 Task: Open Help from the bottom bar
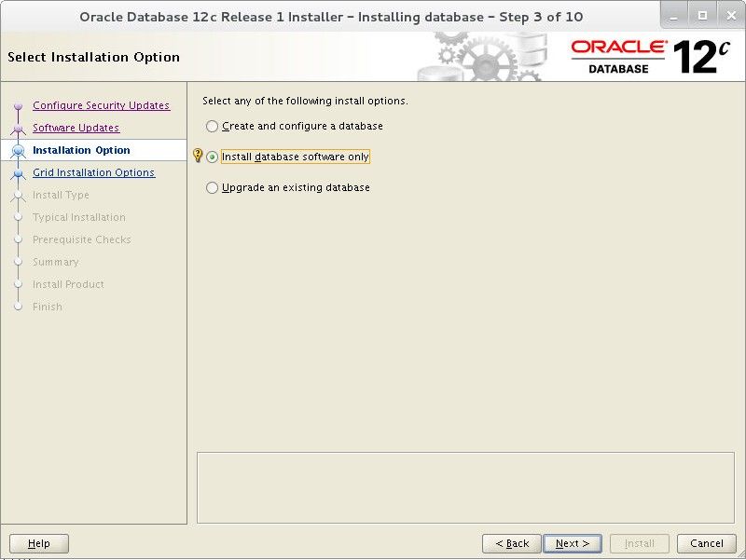(x=39, y=543)
